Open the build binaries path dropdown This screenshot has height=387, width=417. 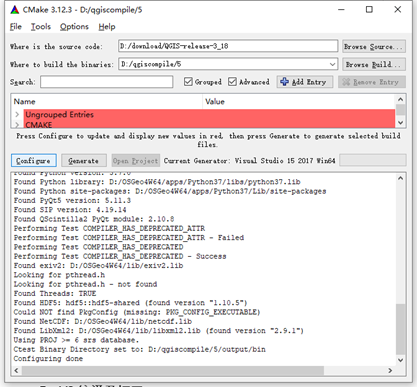332,64
